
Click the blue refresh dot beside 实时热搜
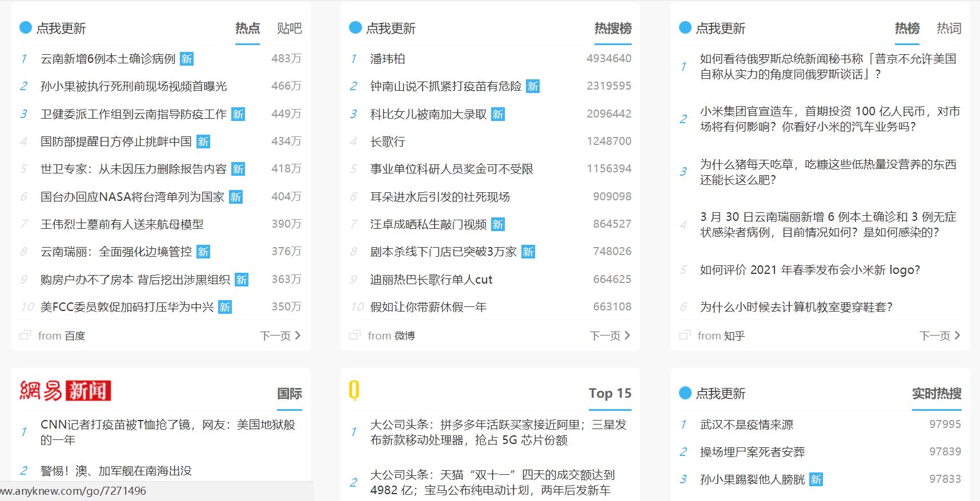pos(685,393)
